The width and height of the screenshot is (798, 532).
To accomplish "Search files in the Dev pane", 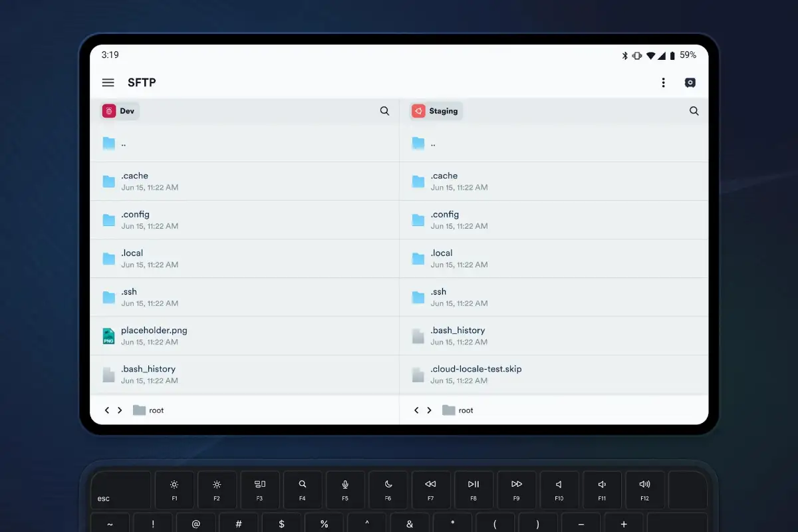I will [x=384, y=111].
